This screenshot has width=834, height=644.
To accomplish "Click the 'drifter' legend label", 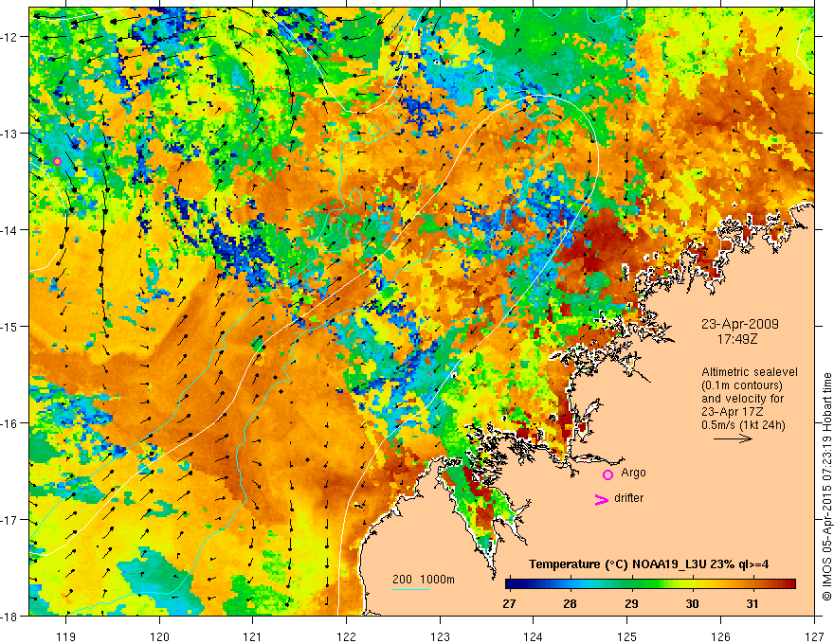I will (x=628, y=498).
